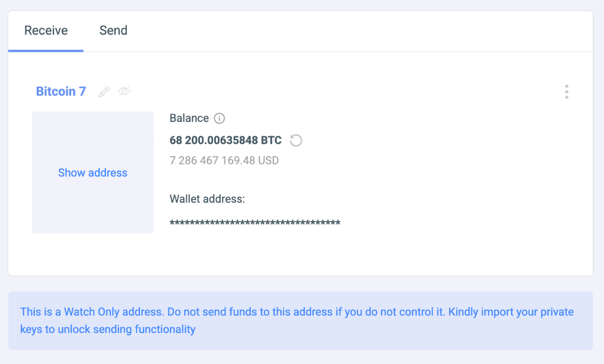Switch to the Receive tab

click(46, 30)
